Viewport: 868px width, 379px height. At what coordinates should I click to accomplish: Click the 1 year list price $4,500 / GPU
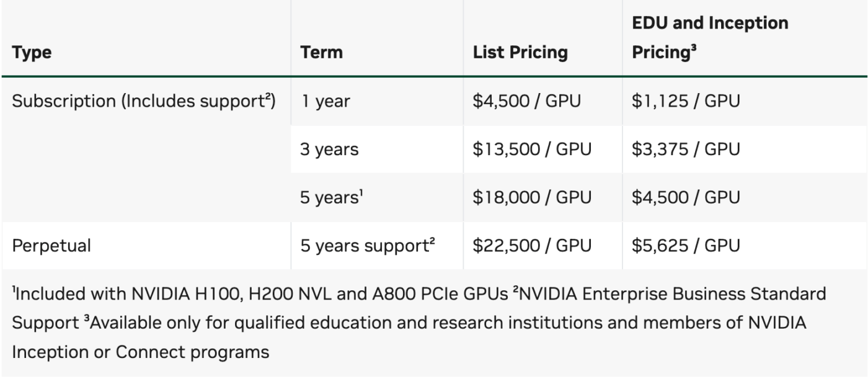526,101
